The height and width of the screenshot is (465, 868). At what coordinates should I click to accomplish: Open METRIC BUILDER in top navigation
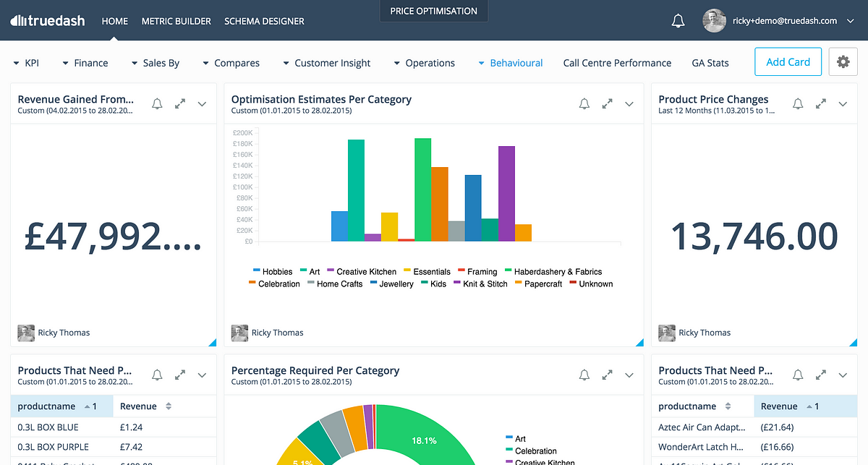tap(176, 21)
